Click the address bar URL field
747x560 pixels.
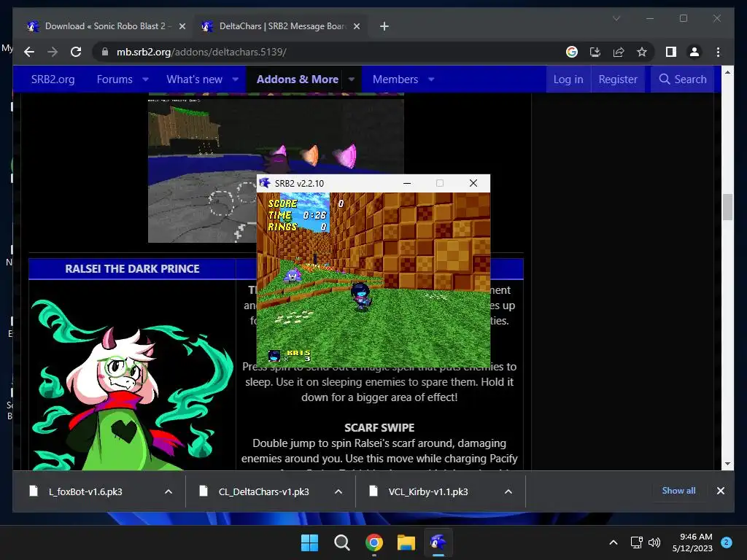pos(329,52)
